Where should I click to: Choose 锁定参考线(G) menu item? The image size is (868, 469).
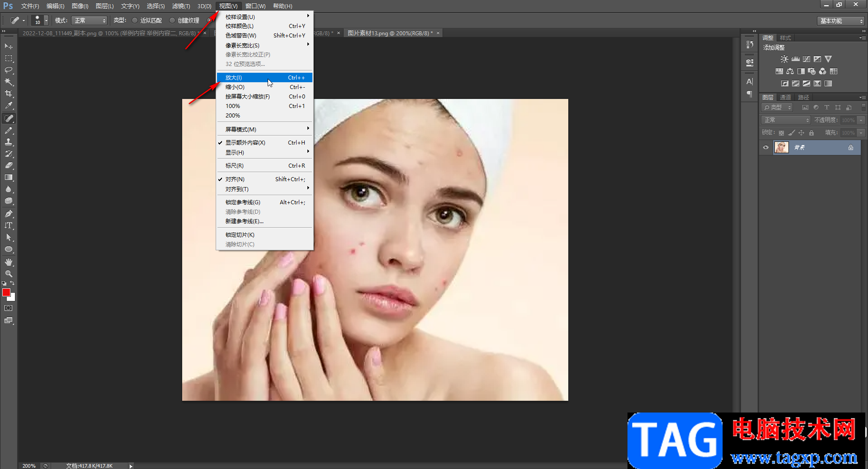pos(264,202)
